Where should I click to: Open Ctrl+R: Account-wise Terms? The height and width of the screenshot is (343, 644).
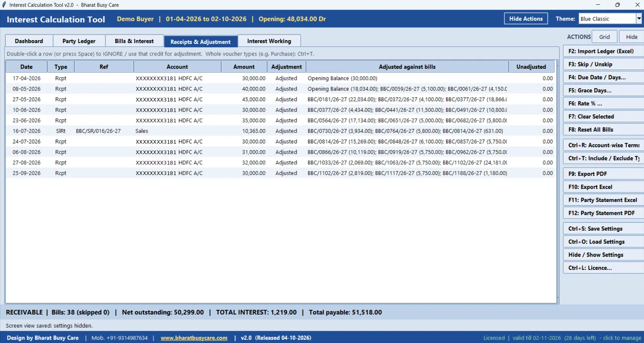[x=603, y=145]
